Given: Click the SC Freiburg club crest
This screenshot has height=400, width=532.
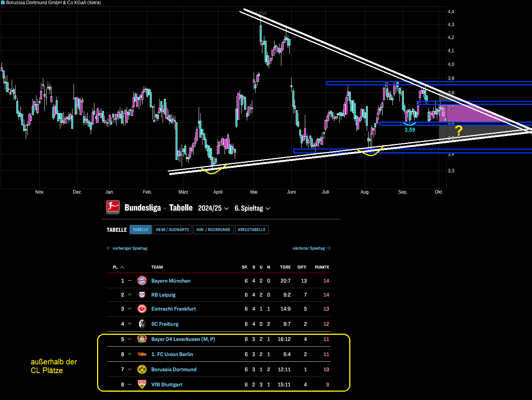Looking at the screenshot, I should [x=142, y=324].
